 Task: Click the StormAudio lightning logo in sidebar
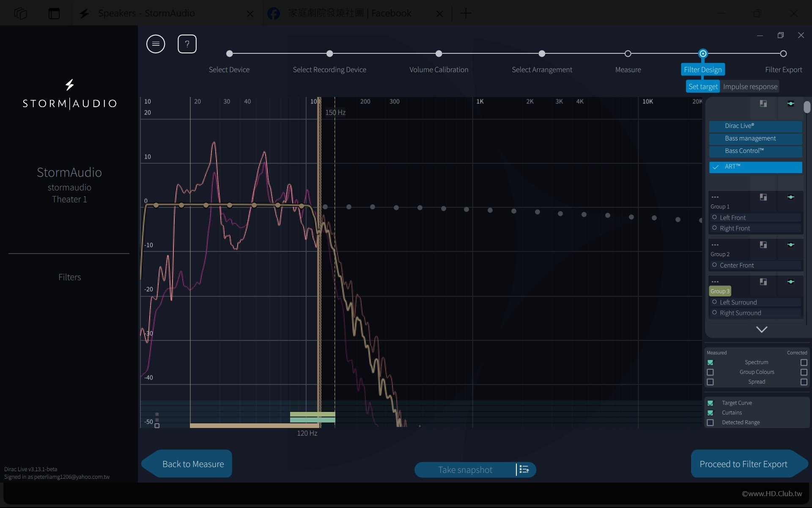pos(70,85)
